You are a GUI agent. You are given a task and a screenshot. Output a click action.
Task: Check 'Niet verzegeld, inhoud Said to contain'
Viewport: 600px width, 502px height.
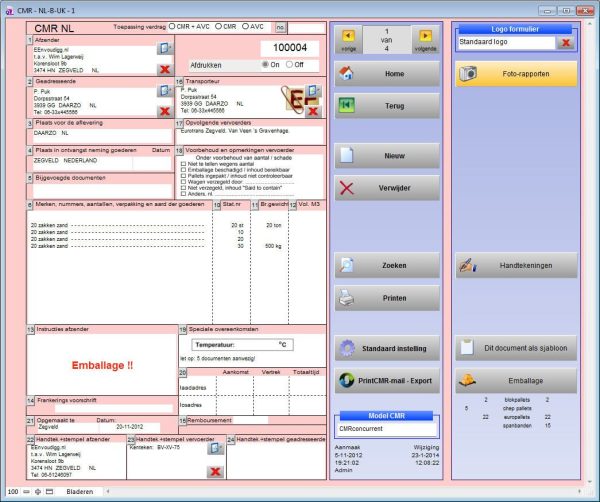coord(183,188)
